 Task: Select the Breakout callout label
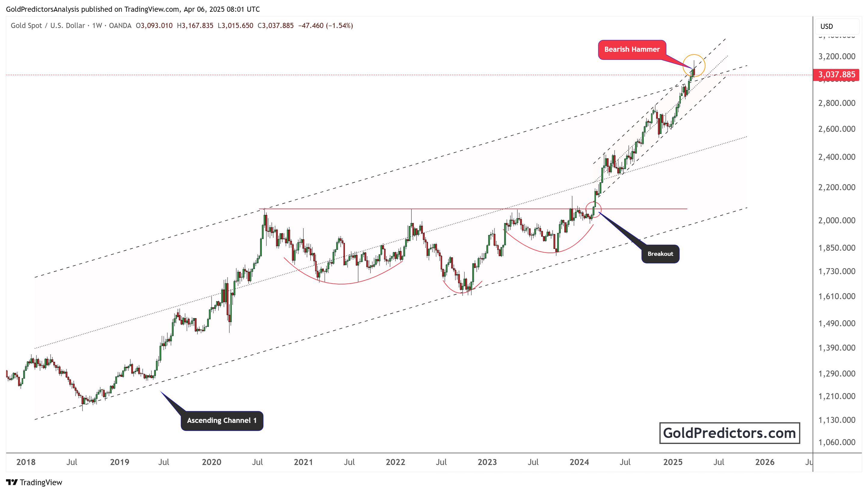tap(660, 254)
